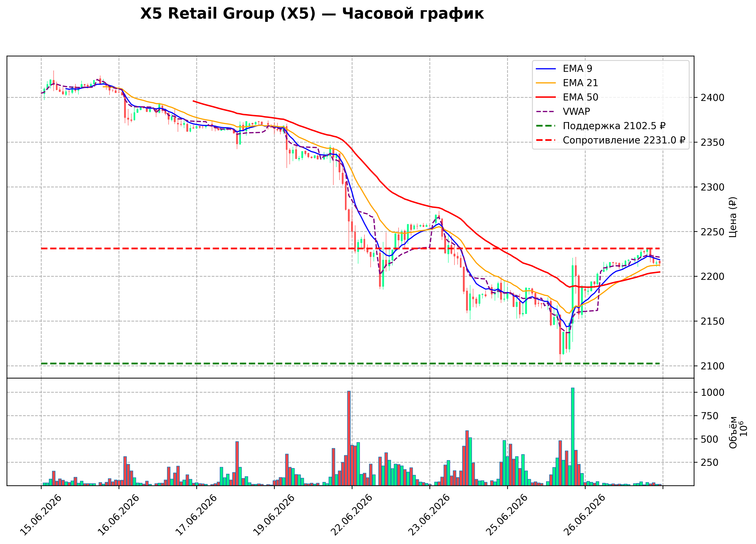Screen dimensions: 756x544
Task: Click the red dashed resistance line at 2231
Action: point(350,248)
